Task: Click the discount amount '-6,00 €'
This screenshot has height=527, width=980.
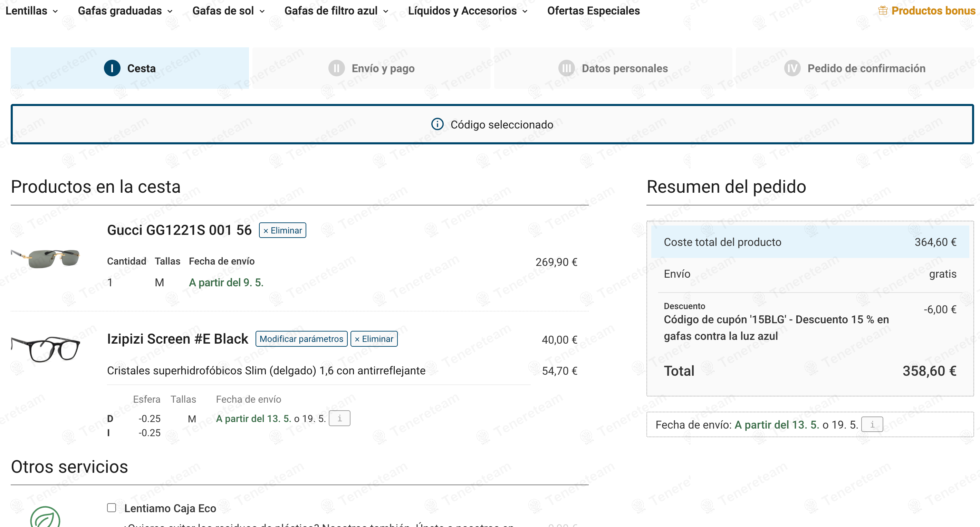Action: click(940, 309)
